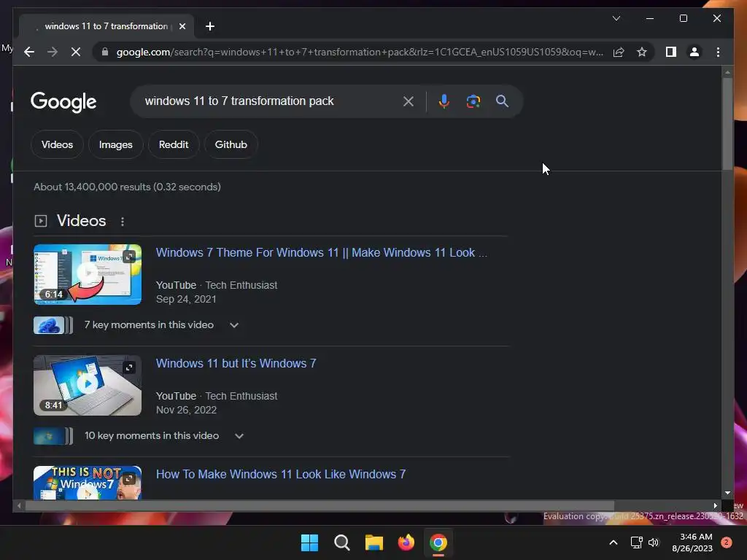The height and width of the screenshot is (560, 747).
Task: Close the windows 11 to 7 transformation tab
Action: [x=182, y=26]
